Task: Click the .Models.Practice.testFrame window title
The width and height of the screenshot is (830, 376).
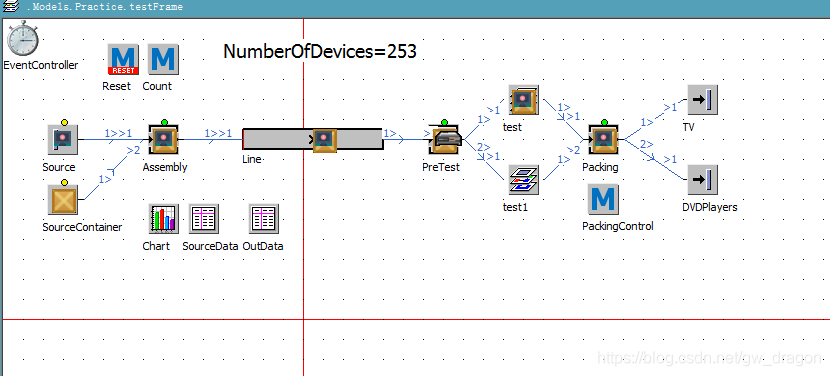Action: click(x=104, y=7)
